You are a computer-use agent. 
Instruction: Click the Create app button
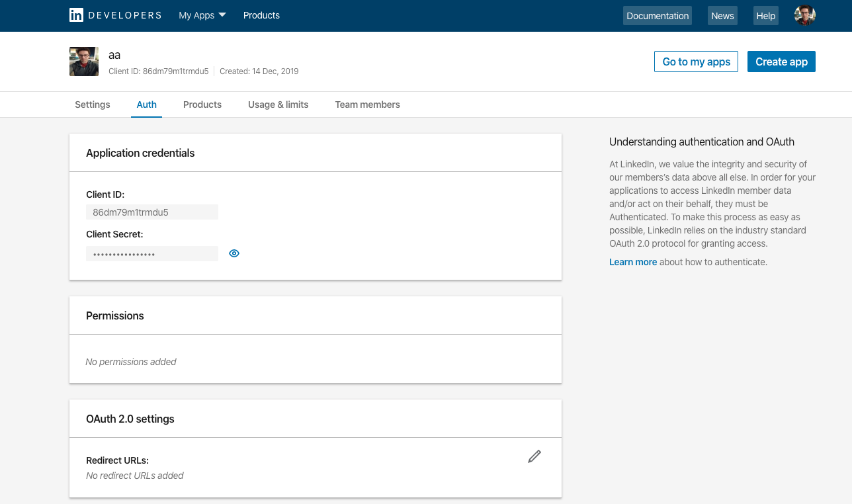(781, 62)
